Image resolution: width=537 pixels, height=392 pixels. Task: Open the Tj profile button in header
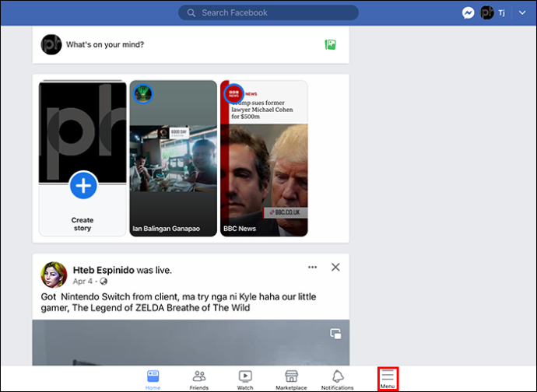[493, 13]
